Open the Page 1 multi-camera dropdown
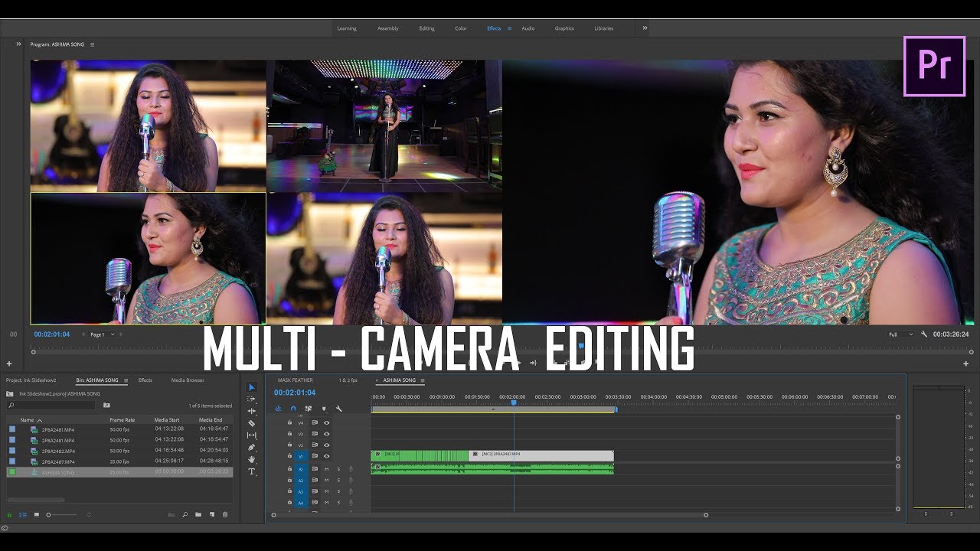Image resolution: width=980 pixels, height=551 pixels. coord(103,334)
